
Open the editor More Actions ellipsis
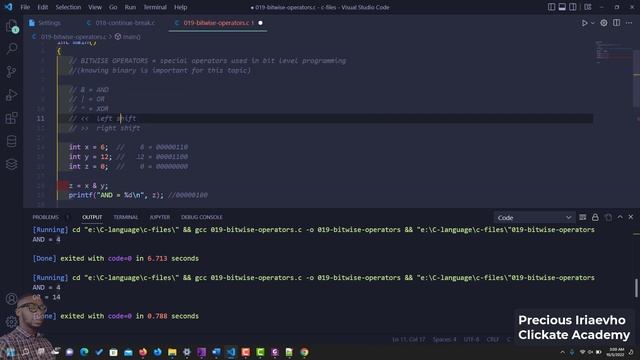coord(629,23)
